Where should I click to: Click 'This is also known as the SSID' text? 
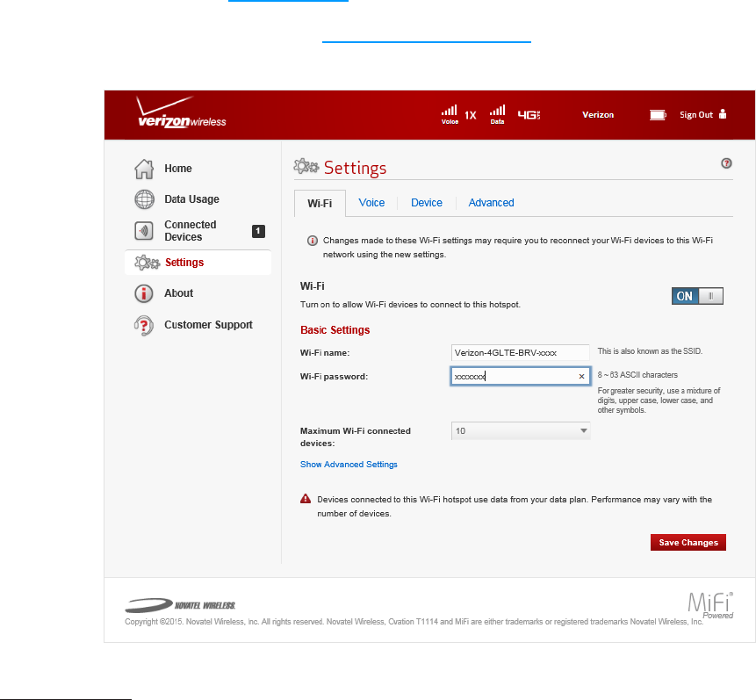click(650, 351)
